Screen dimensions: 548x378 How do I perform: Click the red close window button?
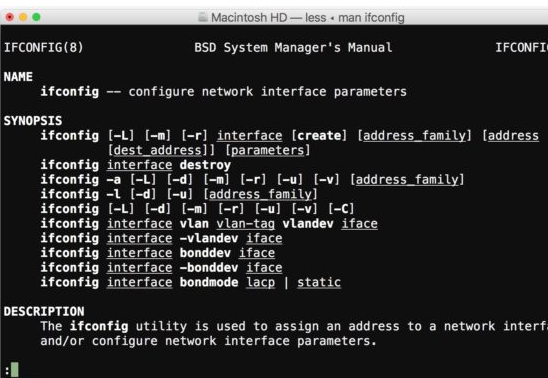tap(10, 17)
